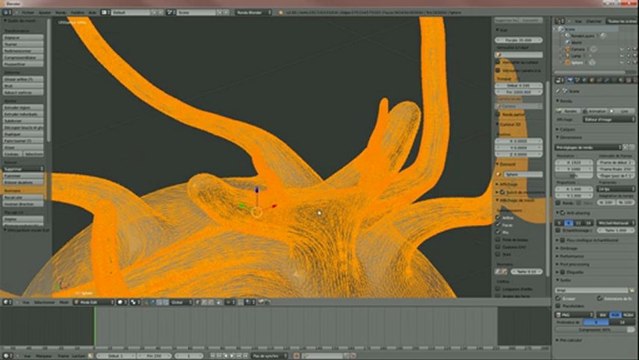The height and width of the screenshot is (360, 639).
Task: Toggle Verrouiller au curseur checkbox
Action: 498,62
